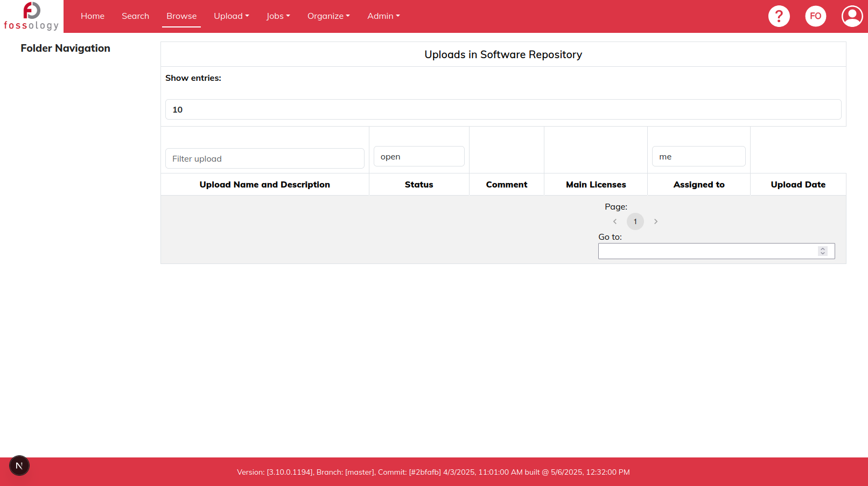Image resolution: width=868 pixels, height=486 pixels.
Task: Sort by Status column header
Action: 419,184
